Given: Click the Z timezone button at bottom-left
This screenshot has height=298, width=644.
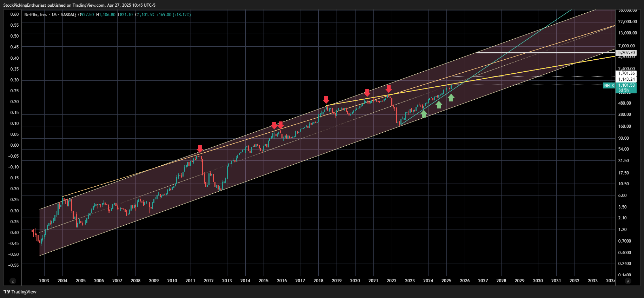Looking at the screenshot, I should pyautogui.click(x=13, y=281).
